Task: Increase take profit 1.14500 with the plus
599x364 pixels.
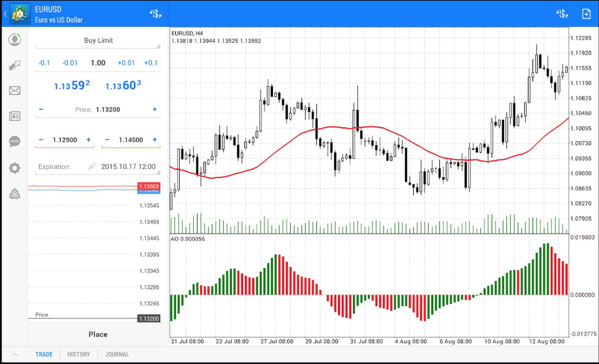Action: click(x=155, y=140)
